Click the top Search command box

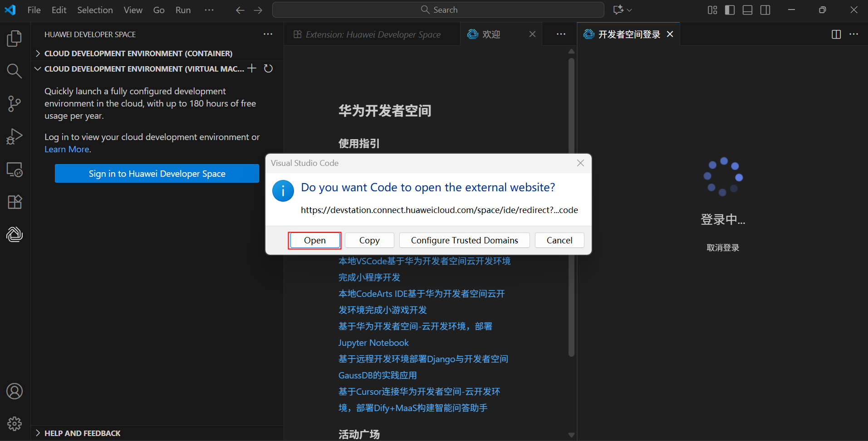click(x=438, y=10)
